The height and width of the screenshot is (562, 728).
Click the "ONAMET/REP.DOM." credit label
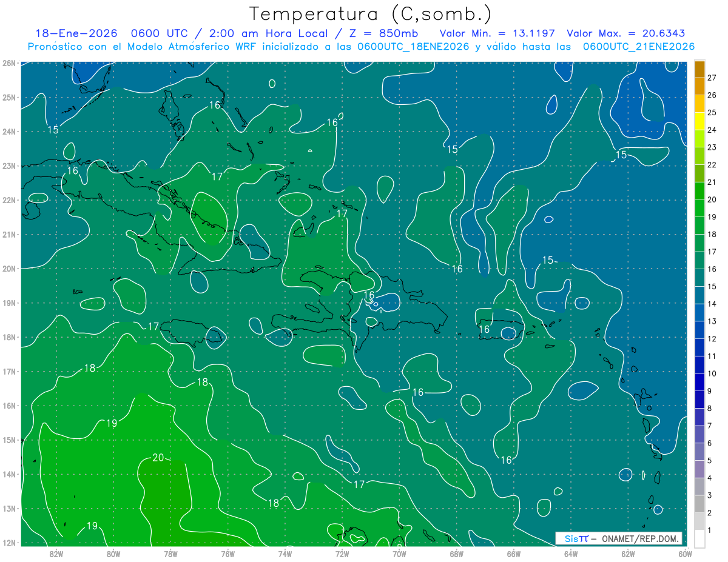pyautogui.click(x=640, y=538)
